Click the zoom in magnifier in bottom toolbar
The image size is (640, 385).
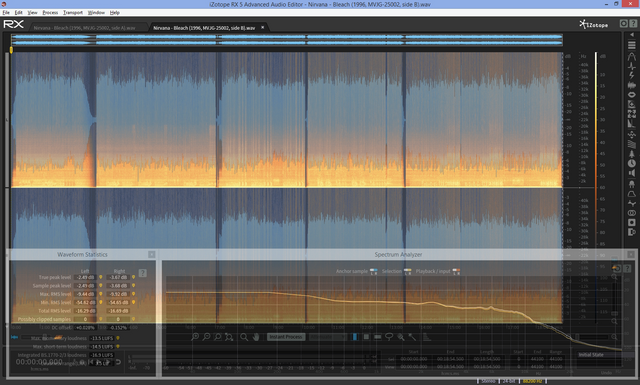pos(195,337)
